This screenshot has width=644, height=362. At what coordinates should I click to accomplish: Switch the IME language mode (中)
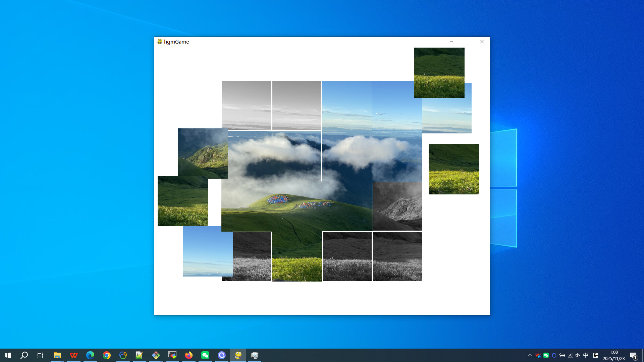pos(586,355)
